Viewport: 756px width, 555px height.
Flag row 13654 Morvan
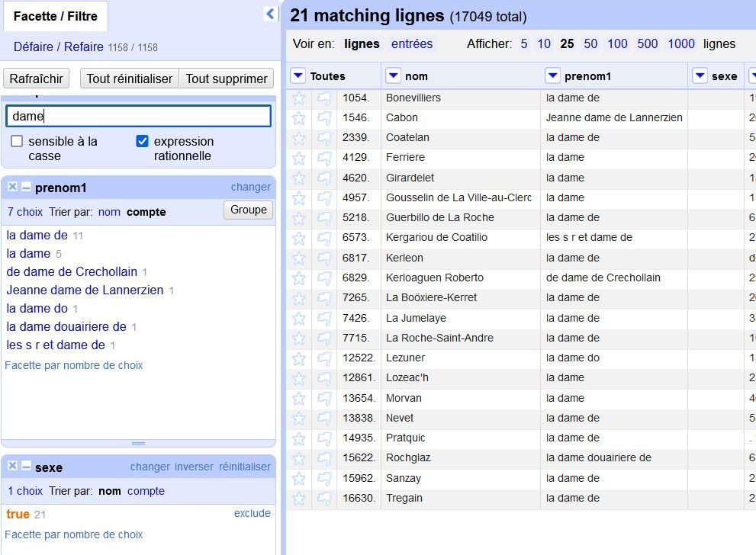coord(324,399)
